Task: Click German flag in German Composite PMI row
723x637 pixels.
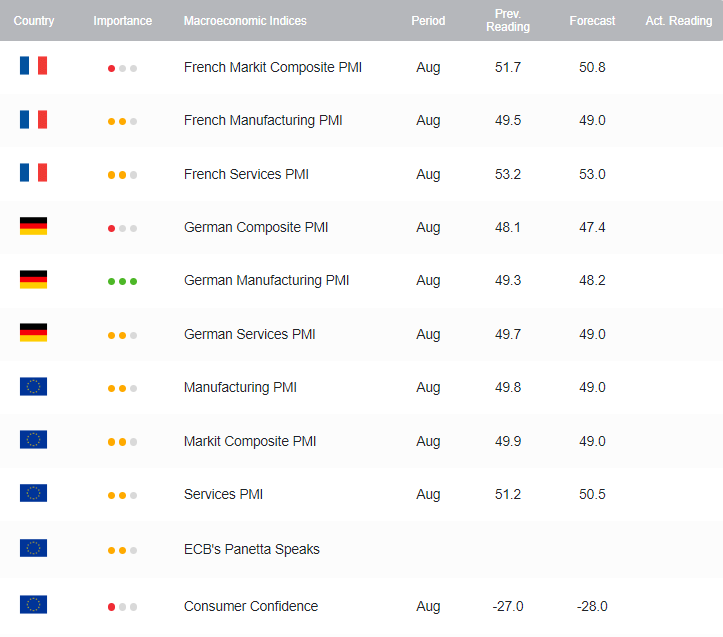Action: click(x=33, y=226)
